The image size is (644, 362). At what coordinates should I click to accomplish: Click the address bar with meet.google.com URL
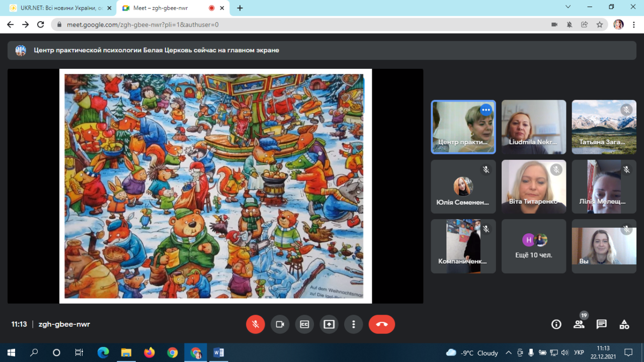302,24
